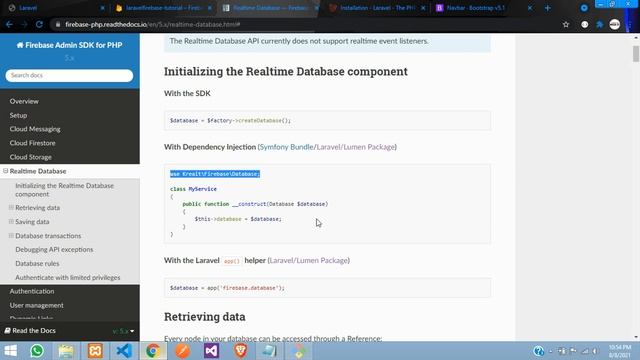Open a new browser tab with plus
Image resolution: width=640 pixels, height=360 pixels.
click(548, 8)
